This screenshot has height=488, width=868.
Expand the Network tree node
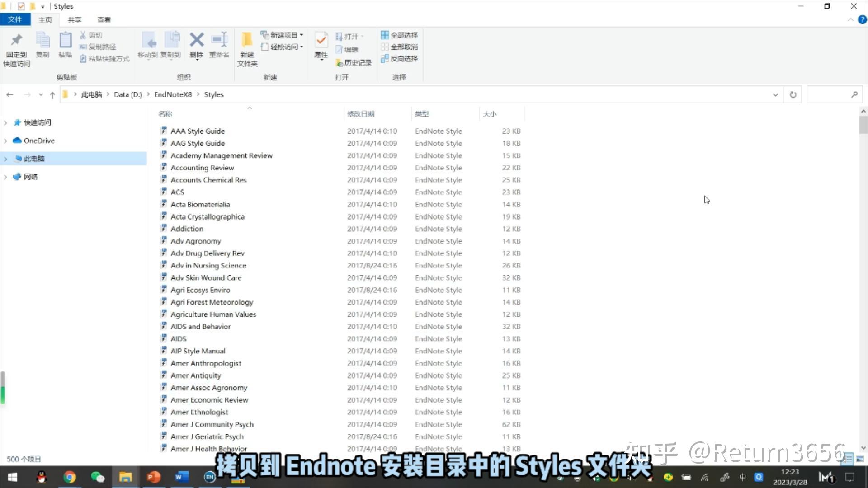5,177
